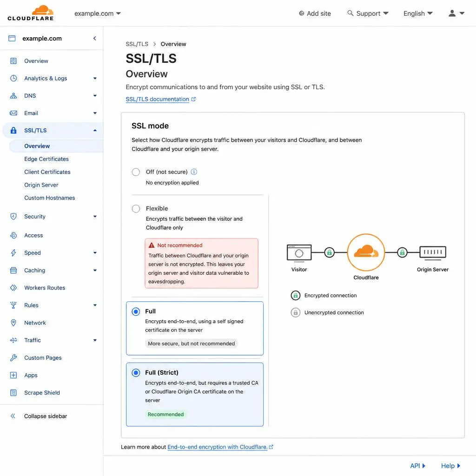Expand the Analytics & Logs section arrow
476x476 pixels.
[95, 78]
